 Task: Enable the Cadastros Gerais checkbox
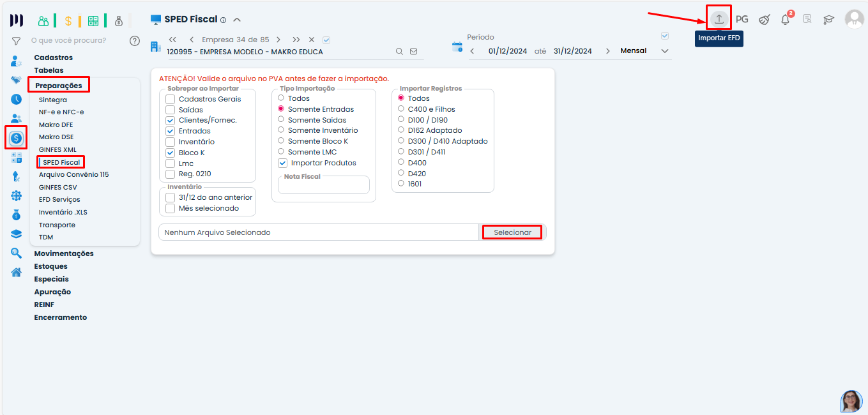tap(170, 99)
